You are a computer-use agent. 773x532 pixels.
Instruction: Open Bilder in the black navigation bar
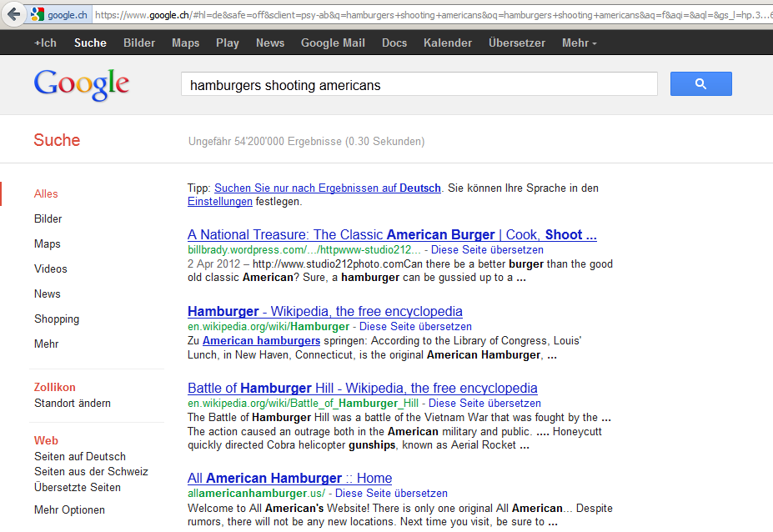click(x=139, y=43)
